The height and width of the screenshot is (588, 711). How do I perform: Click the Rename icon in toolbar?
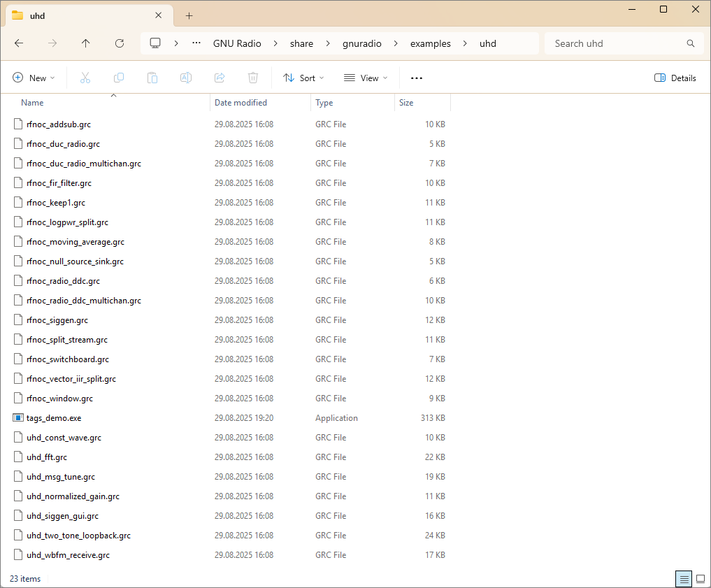186,78
